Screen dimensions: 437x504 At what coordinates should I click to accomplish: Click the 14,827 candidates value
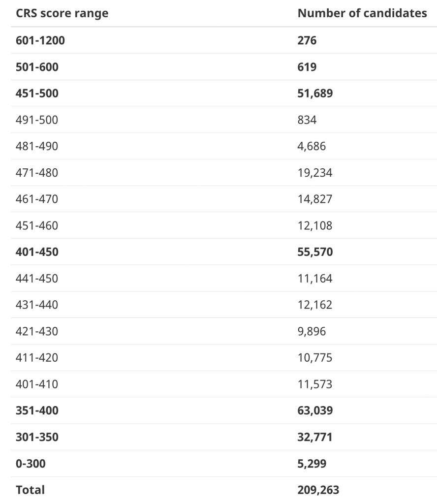(315, 199)
